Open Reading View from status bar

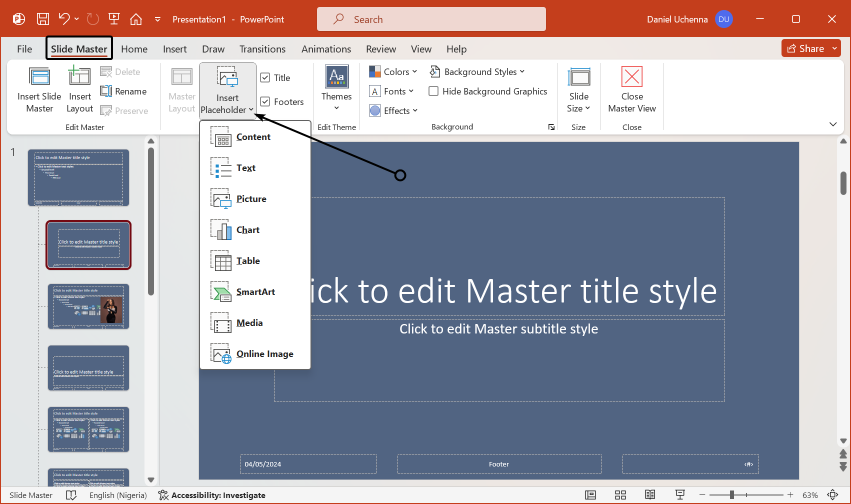click(x=650, y=495)
